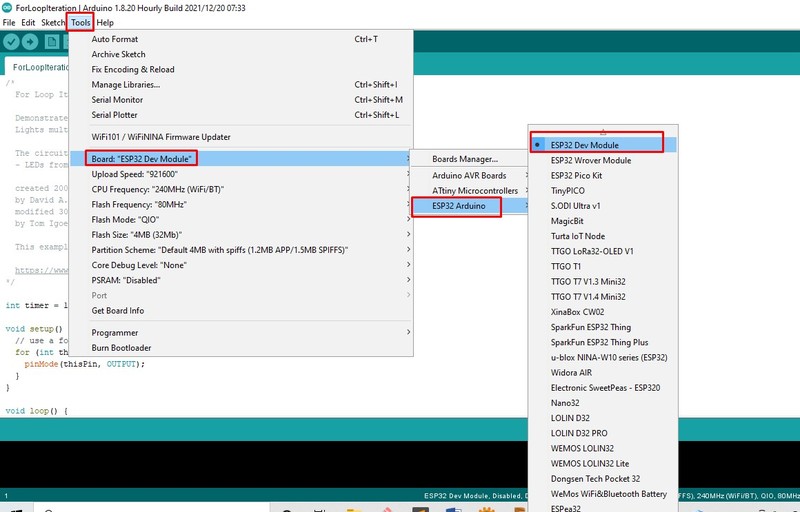Close the open Tools menu

81,22
